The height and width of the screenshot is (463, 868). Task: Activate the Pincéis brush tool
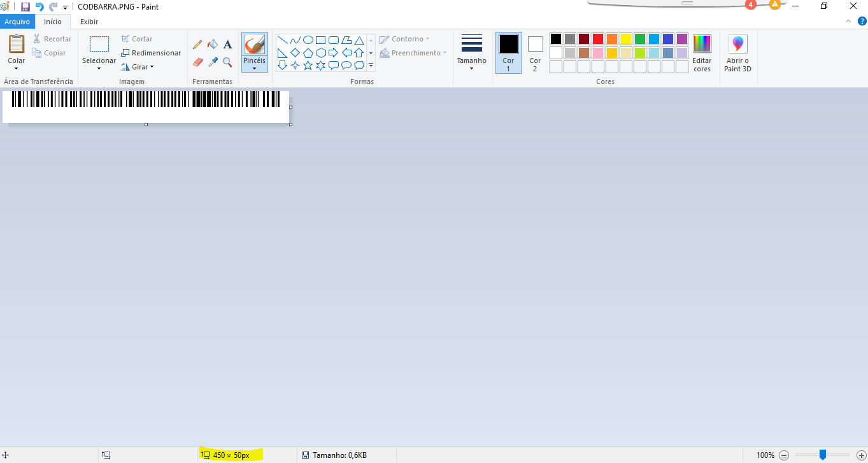point(254,44)
